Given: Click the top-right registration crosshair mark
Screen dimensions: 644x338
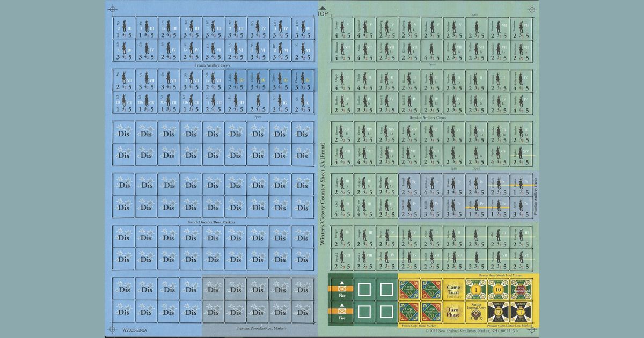Looking at the screenshot, I should coord(531,9).
